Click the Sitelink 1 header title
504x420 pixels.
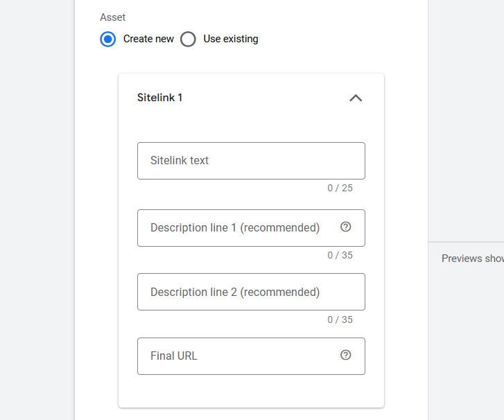[x=160, y=98]
